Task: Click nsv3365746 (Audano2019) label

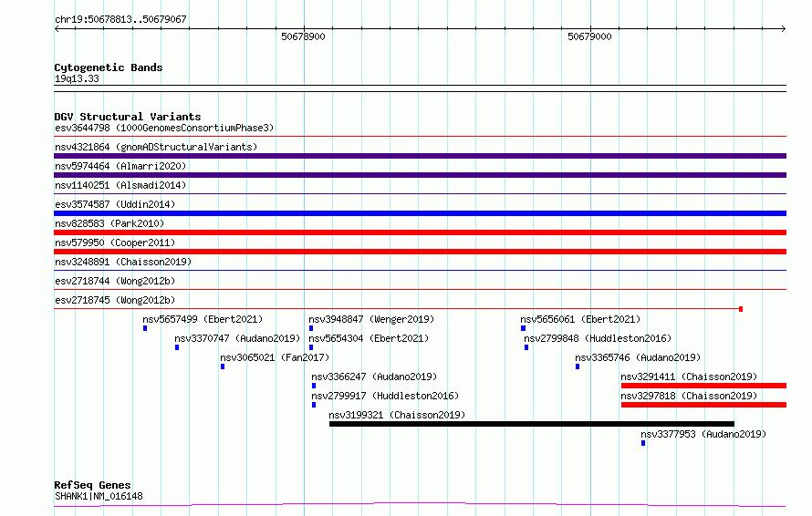Action: (x=638, y=357)
